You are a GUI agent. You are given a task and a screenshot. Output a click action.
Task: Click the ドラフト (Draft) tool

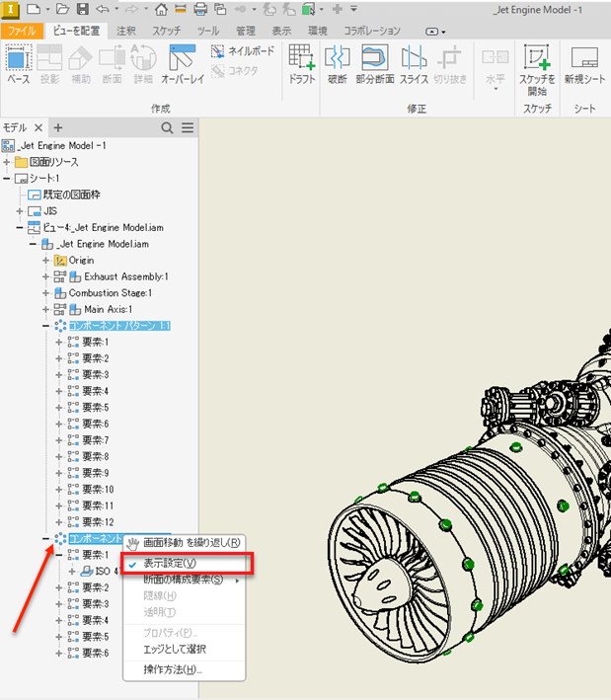301,65
